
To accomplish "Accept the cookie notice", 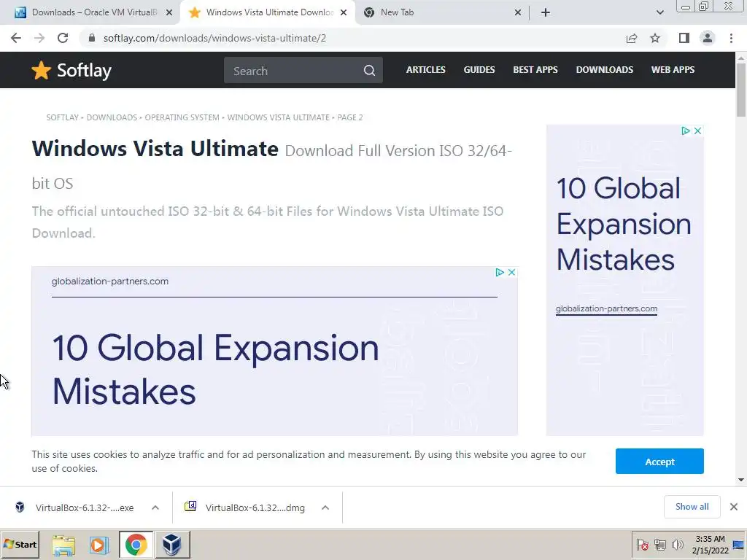I will (x=659, y=462).
